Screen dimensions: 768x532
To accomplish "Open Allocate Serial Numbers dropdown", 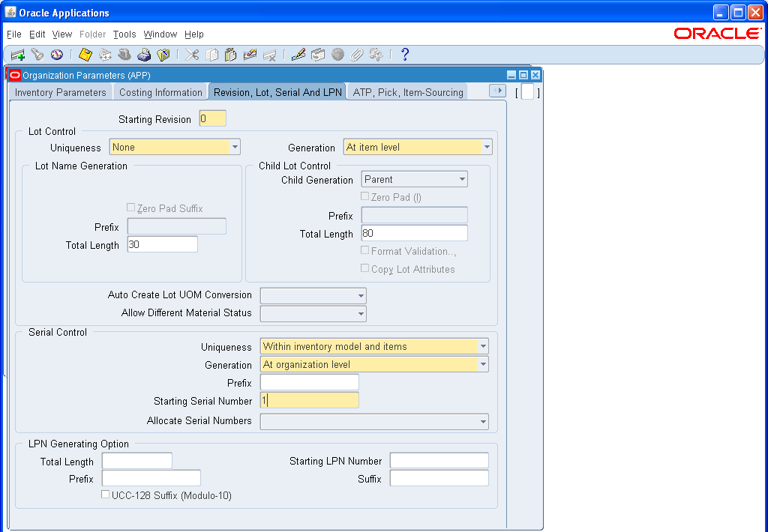I will 484,421.
